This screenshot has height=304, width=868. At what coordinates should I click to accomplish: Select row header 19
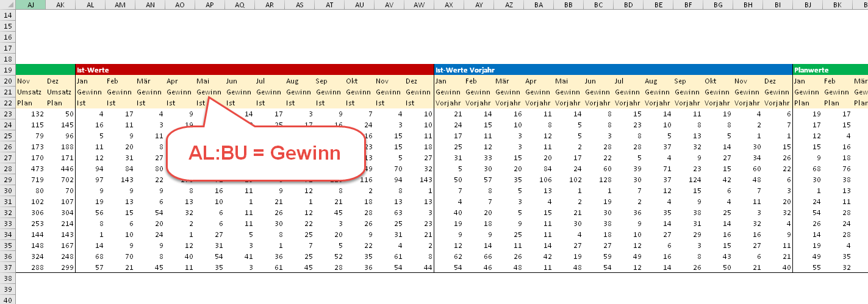coord(7,70)
